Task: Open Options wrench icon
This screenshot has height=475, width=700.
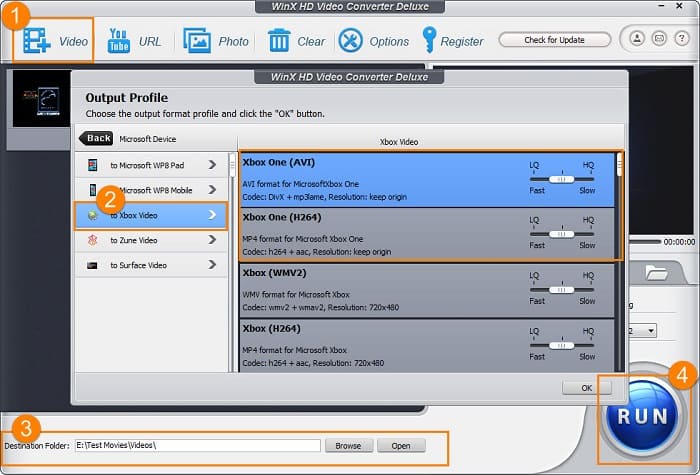Action: [x=351, y=40]
